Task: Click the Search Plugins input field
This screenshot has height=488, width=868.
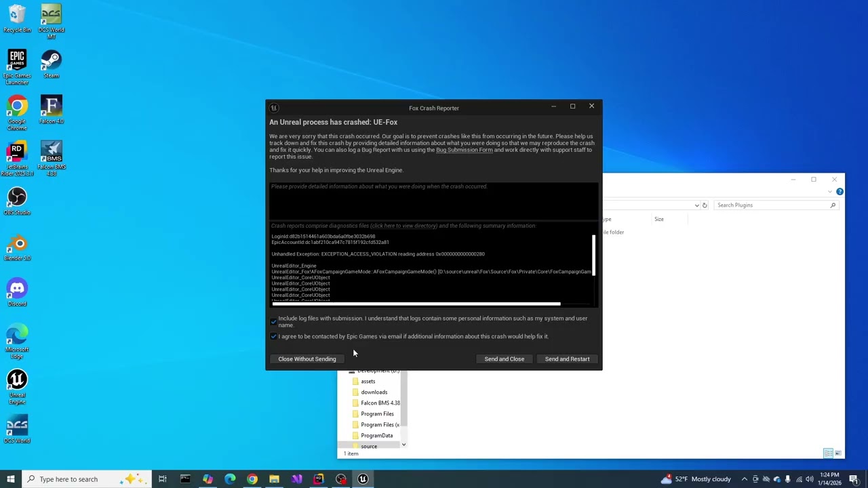Action: (x=772, y=205)
